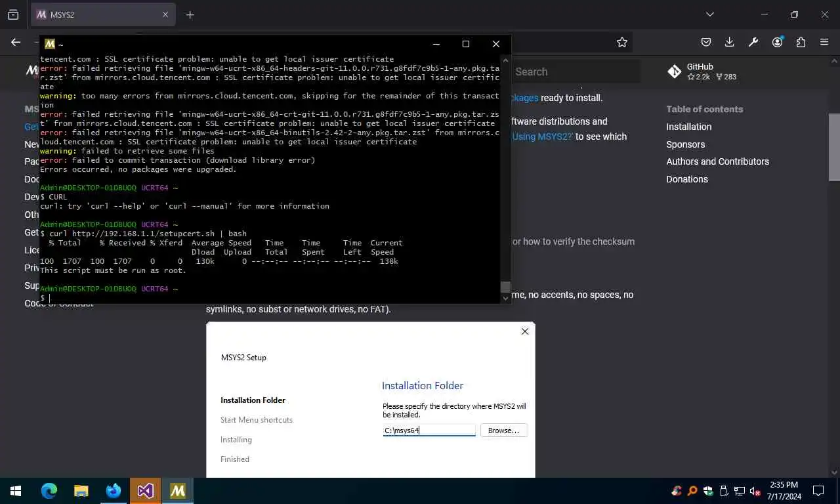Click the Browse... button
Screen dimensions: 840x504
point(504,430)
